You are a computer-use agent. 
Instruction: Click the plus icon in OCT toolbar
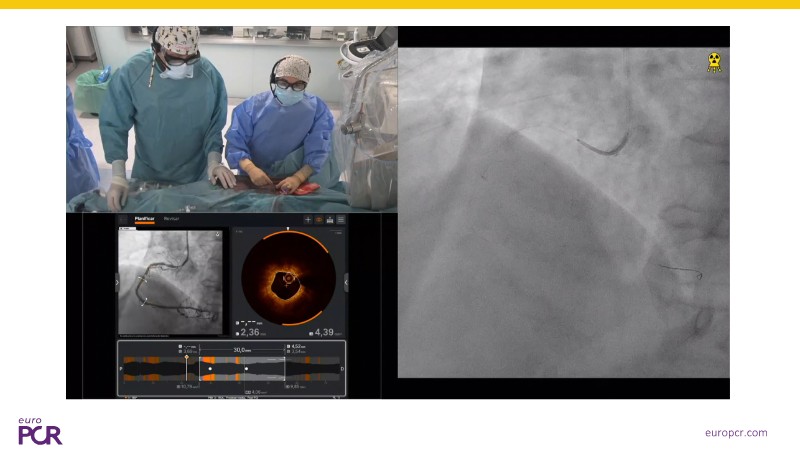click(x=309, y=219)
